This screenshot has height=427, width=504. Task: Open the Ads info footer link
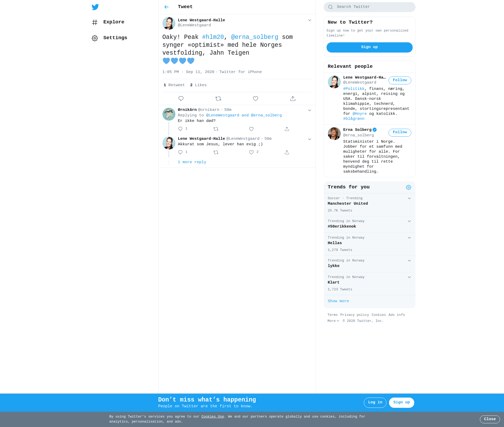(397, 315)
